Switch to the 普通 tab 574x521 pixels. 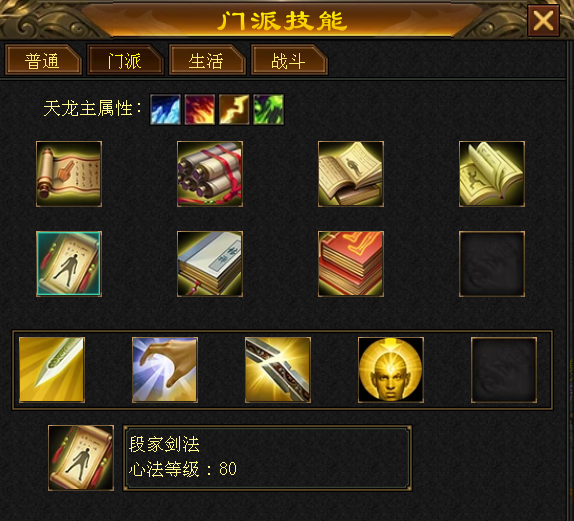click(x=43, y=60)
